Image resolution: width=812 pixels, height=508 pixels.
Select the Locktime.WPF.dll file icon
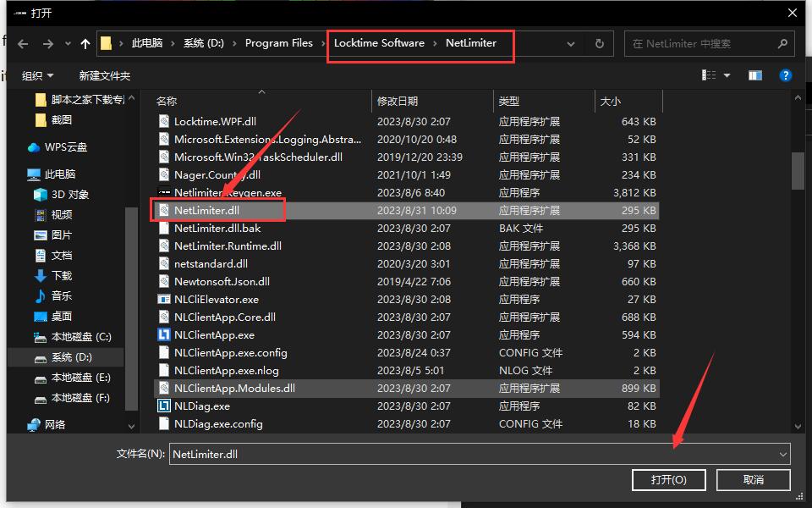[x=163, y=121]
